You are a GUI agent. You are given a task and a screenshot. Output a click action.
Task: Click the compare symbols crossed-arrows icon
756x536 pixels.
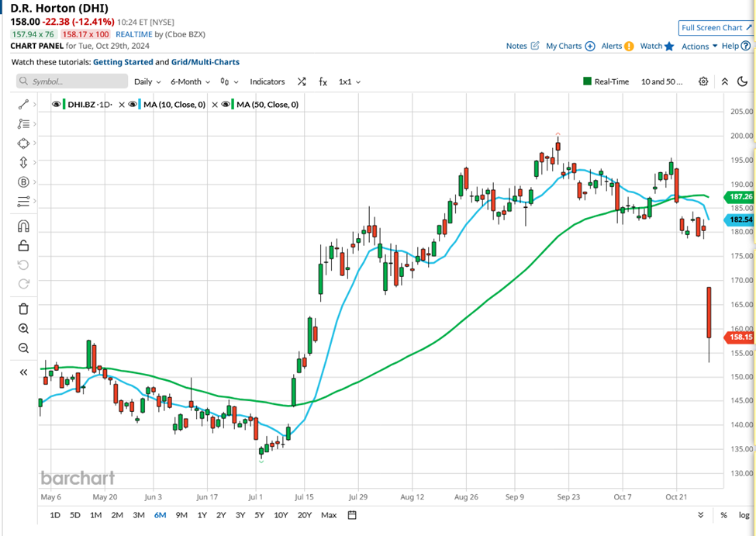coord(301,81)
